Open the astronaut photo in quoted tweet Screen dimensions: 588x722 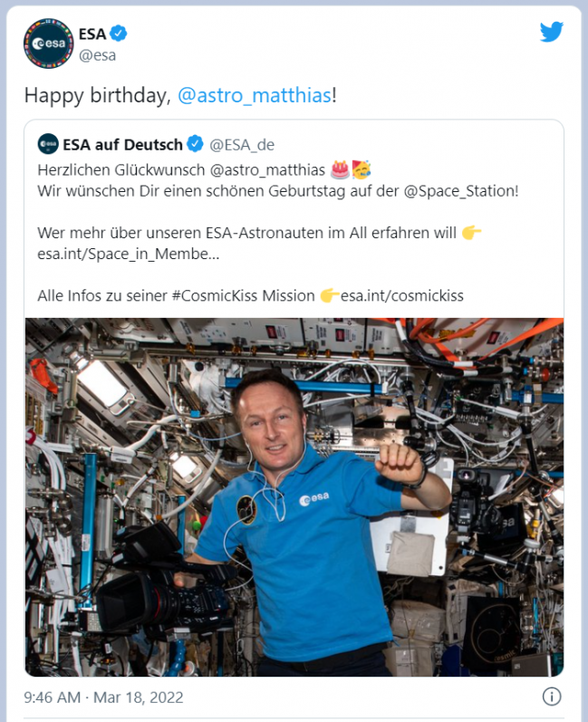(294, 496)
